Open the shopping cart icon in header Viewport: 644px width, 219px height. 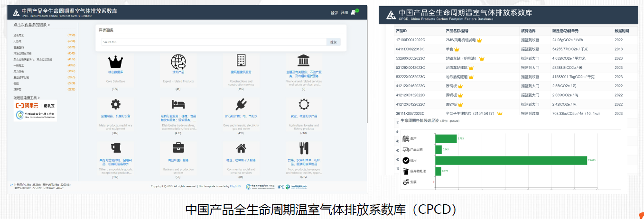click(x=354, y=12)
